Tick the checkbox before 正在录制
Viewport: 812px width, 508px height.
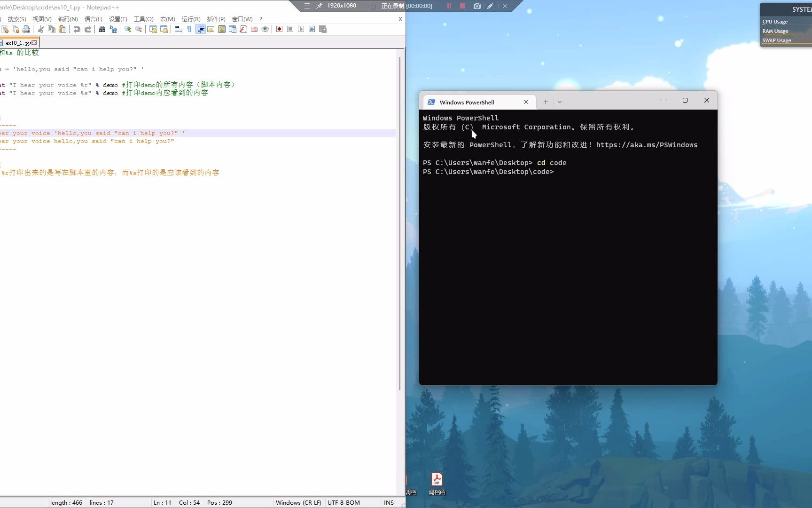tap(373, 7)
